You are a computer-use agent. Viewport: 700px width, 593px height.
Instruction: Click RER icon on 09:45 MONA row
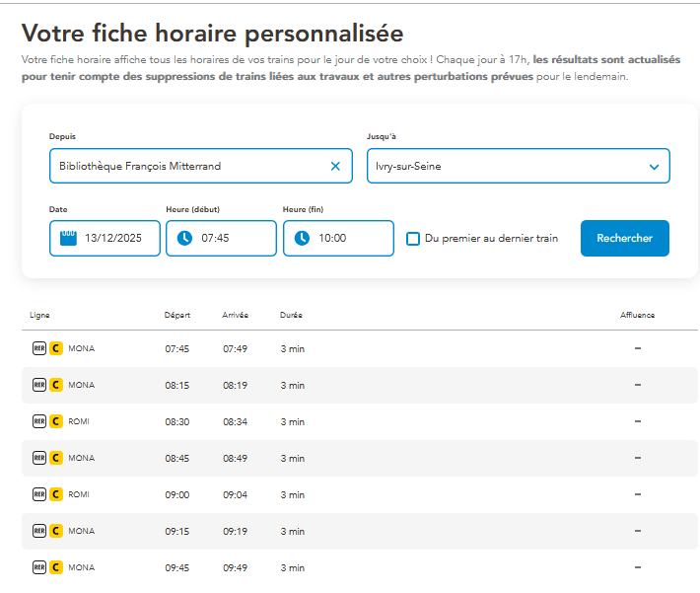(x=39, y=567)
